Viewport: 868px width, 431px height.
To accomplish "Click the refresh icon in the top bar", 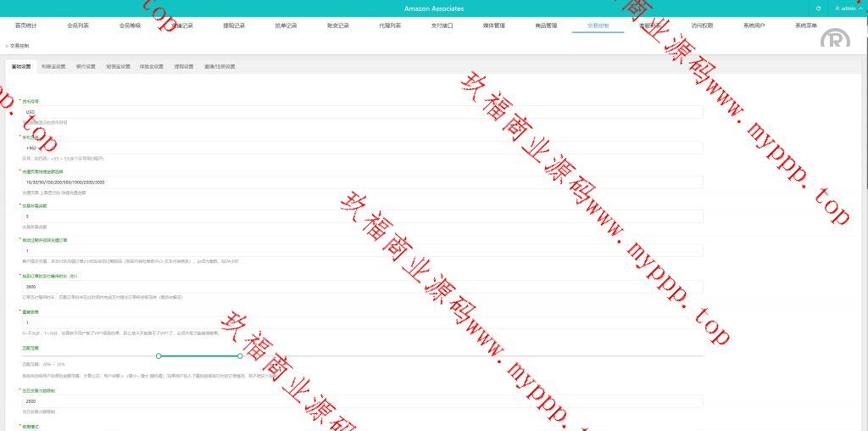I will [x=818, y=8].
